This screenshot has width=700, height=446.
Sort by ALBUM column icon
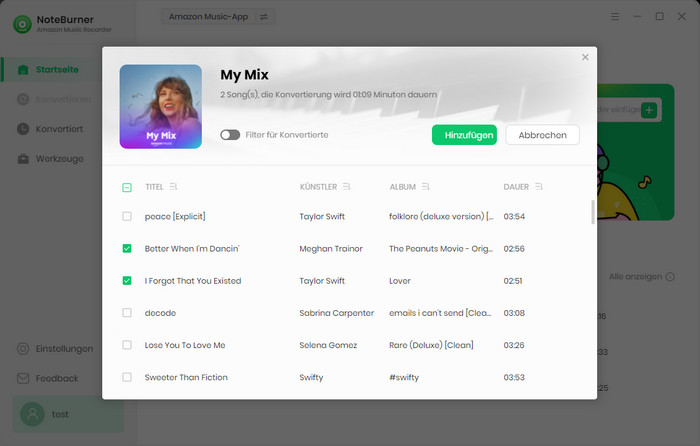pyautogui.click(x=425, y=187)
